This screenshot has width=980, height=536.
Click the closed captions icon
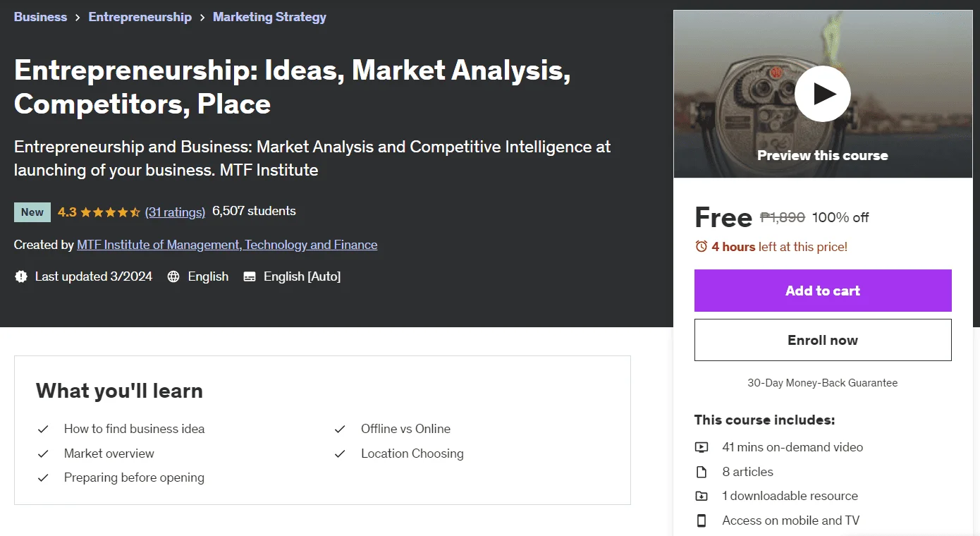click(250, 276)
